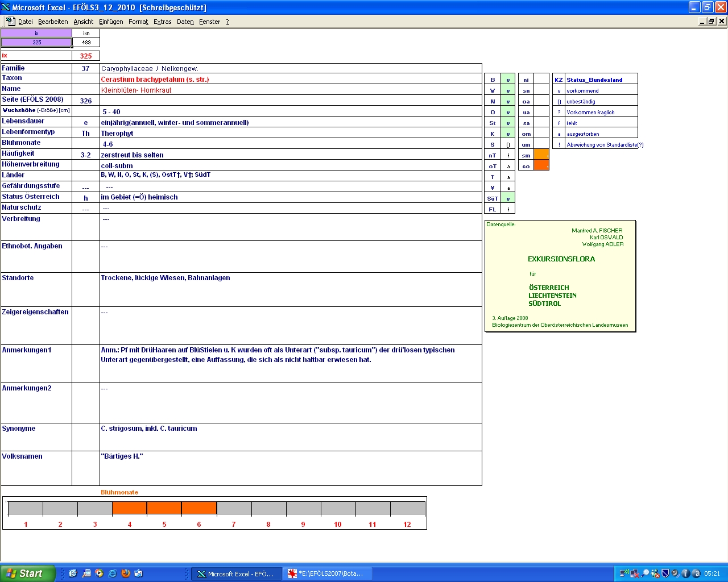The height and width of the screenshot is (582, 728).
Task: Click the orange cell next to 'co'
Action: point(541,165)
